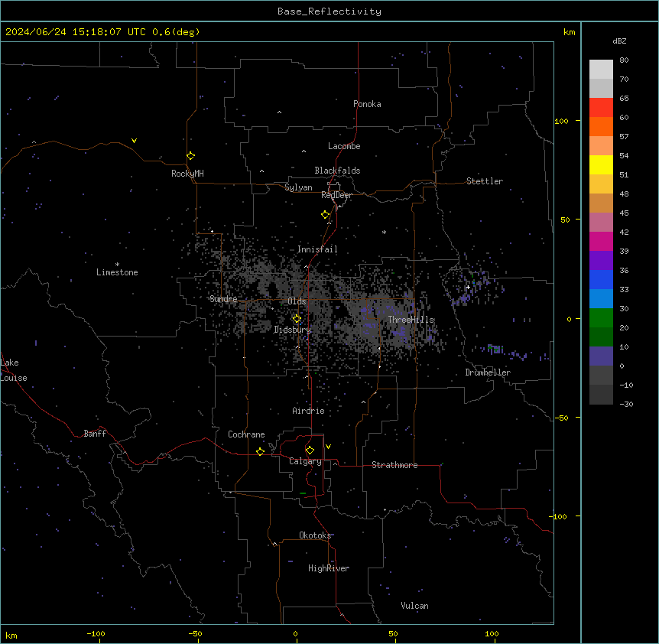Click the -30 value on the dBZ scale
The image size is (659, 644).
(x=626, y=405)
